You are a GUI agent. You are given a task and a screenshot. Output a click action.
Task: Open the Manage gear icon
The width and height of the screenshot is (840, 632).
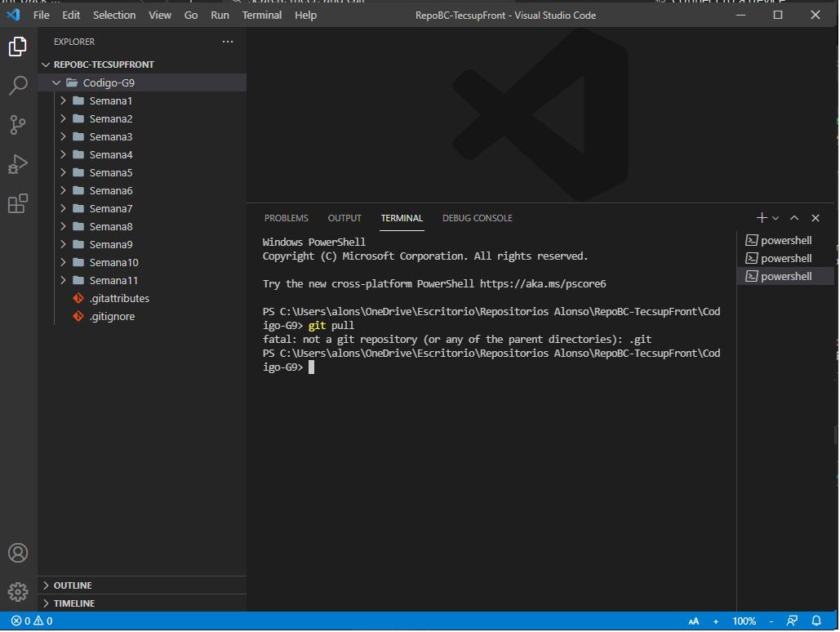[x=17, y=590]
